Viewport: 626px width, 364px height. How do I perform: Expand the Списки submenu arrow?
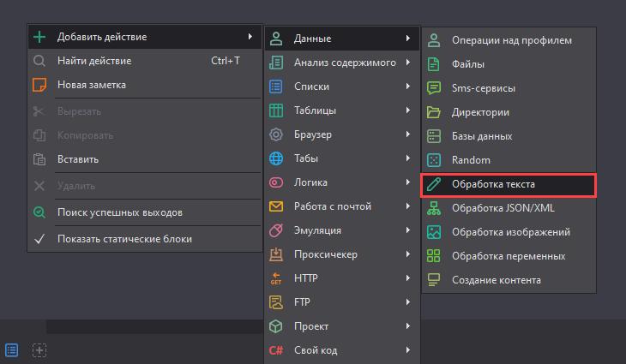pyautogui.click(x=408, y=87)
